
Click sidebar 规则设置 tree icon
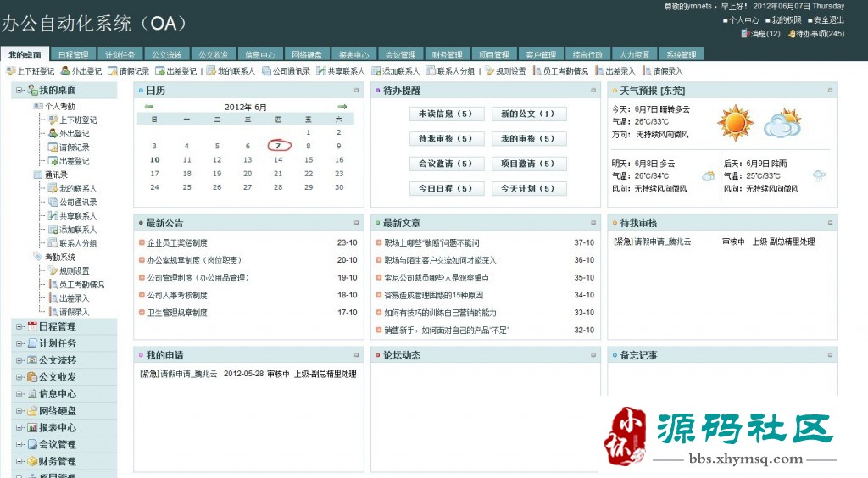53,270
